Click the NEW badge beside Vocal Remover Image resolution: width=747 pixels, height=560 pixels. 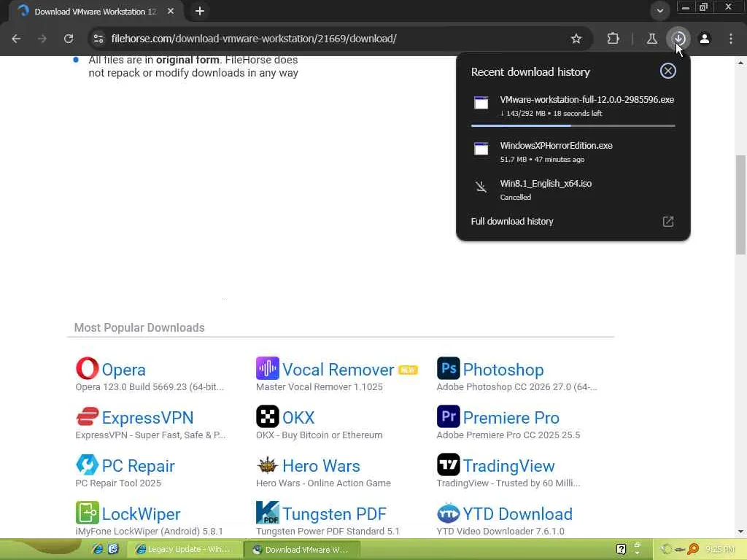click(408, 370)
